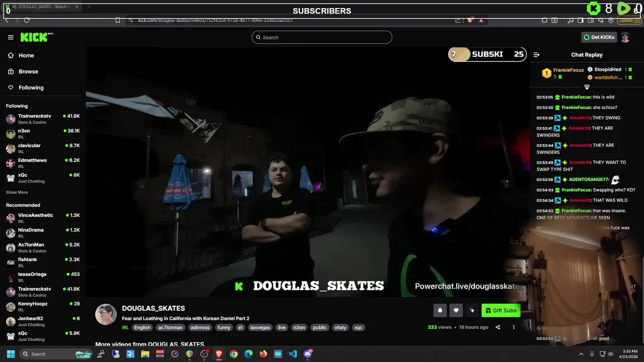Open the three-dot video options menu
Screen dimensions: 644x362
[514, 327]
